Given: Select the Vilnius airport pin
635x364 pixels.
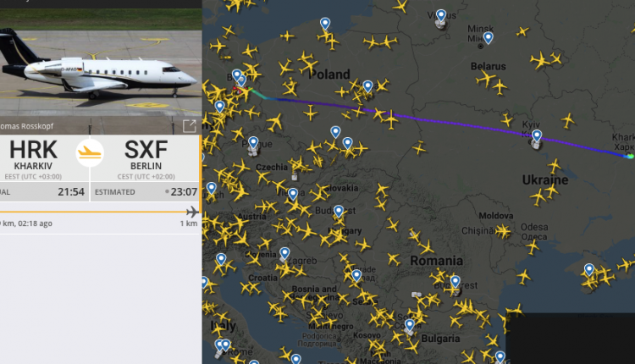Looking at the screenshot, I should click(441, 17).
